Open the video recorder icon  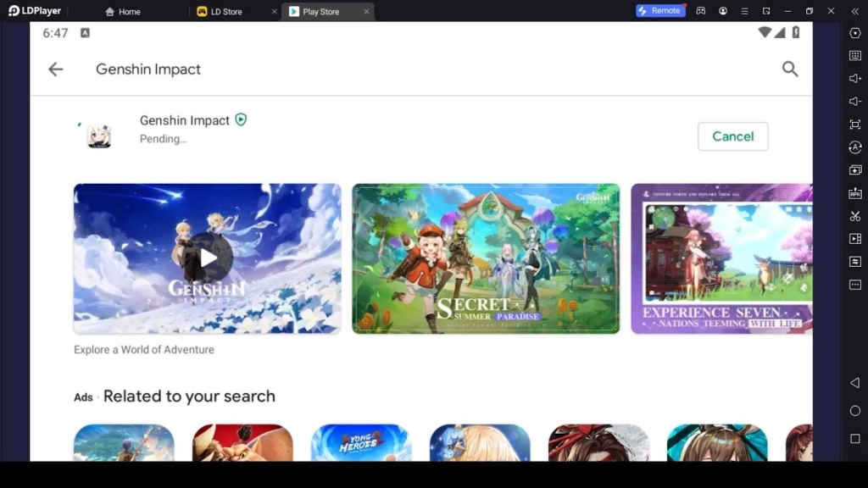[855, 238]
